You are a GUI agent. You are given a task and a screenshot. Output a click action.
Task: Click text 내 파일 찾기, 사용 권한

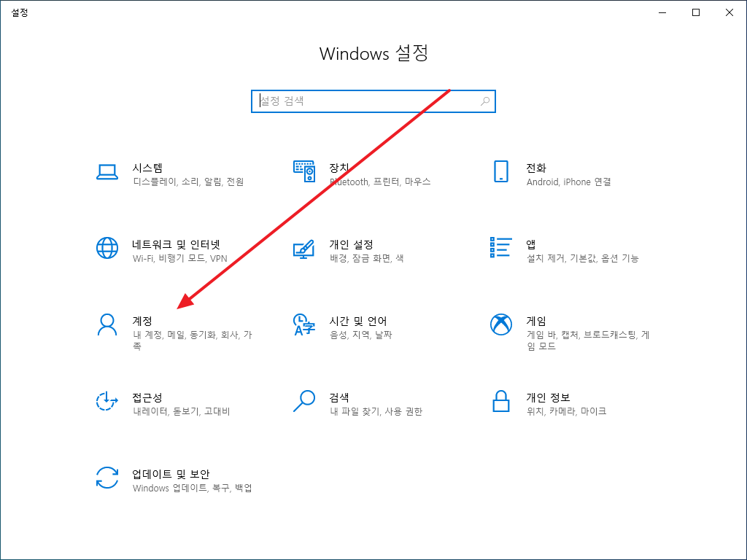(x=376, y=411)
